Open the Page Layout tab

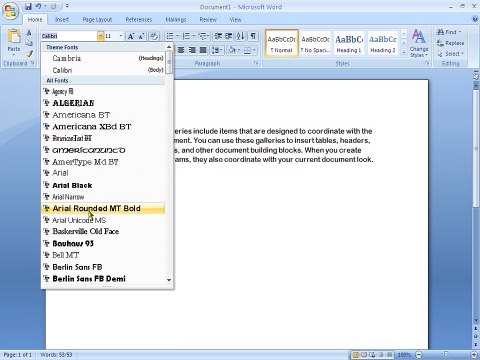(97, 20)
